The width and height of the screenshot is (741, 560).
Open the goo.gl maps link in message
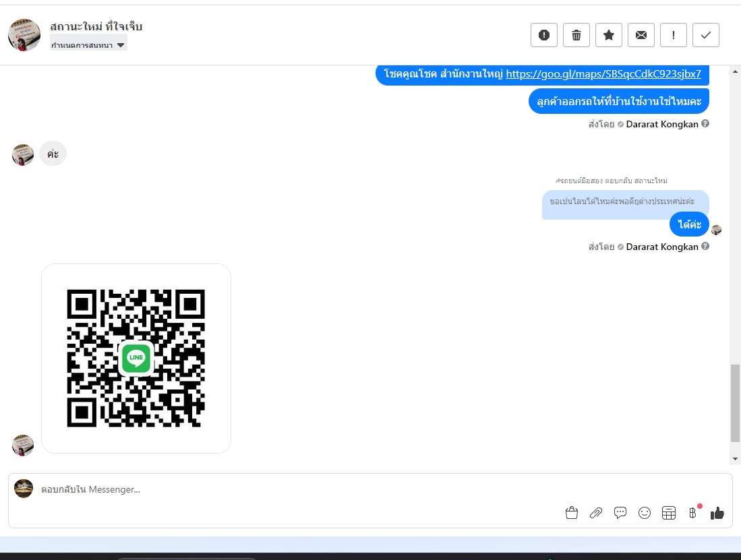pyautogui.click(x=603, y=74)
